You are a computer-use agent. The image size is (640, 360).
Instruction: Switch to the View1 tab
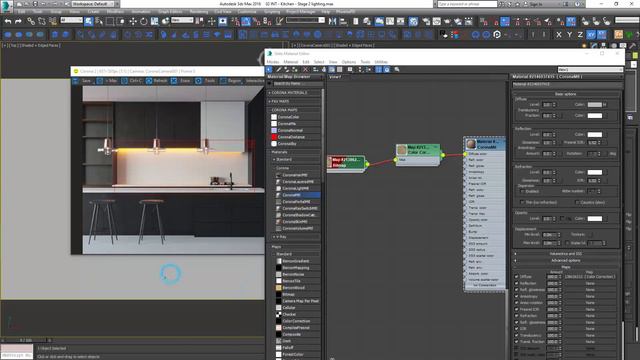(335, 77)
